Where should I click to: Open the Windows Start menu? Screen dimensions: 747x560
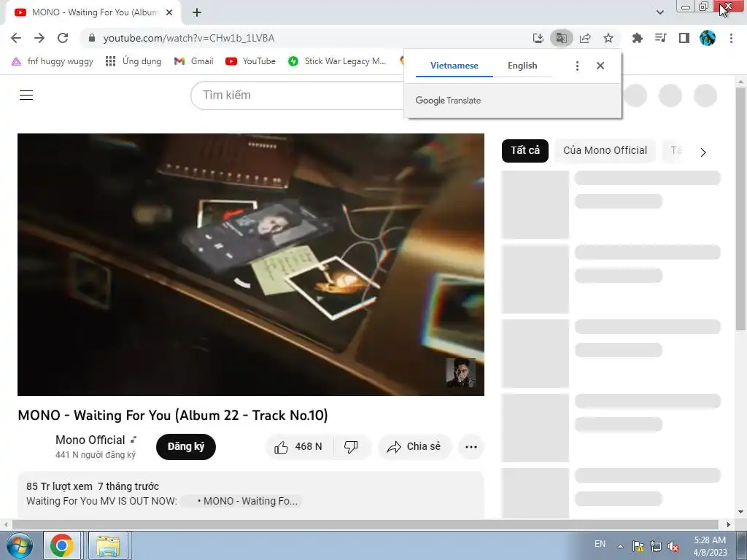20,545
